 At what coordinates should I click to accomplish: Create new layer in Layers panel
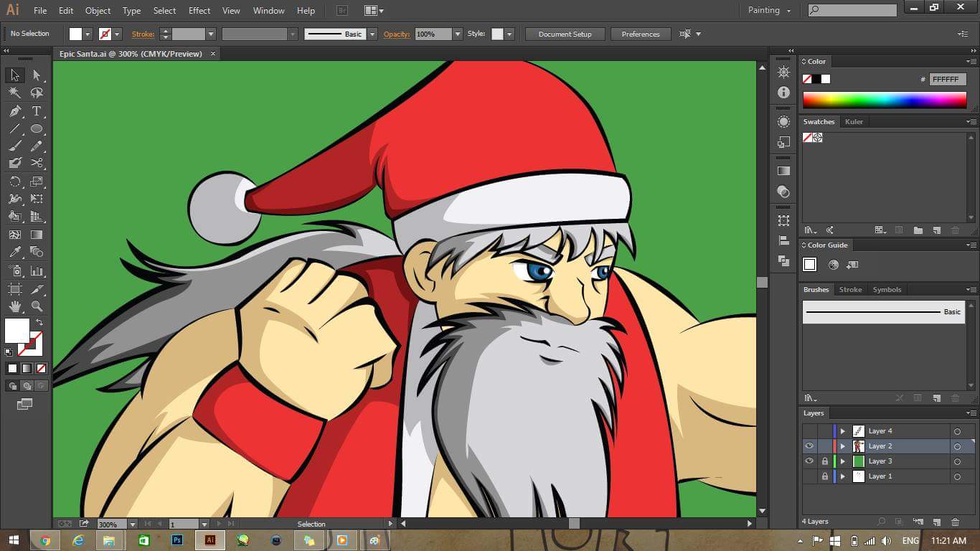pyautogui.click(x=936, y=522)
